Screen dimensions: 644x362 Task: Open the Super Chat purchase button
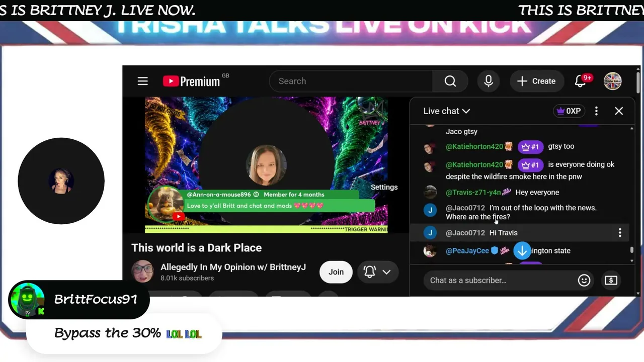(611, 281)
